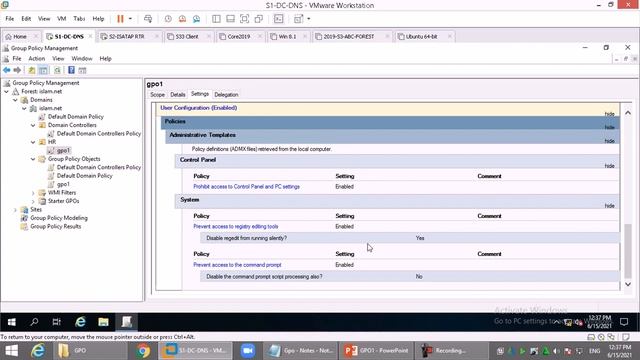Click the VMware pause VM button
The width and height of the screenshot is (640, 360).
(x=120, y=19)
